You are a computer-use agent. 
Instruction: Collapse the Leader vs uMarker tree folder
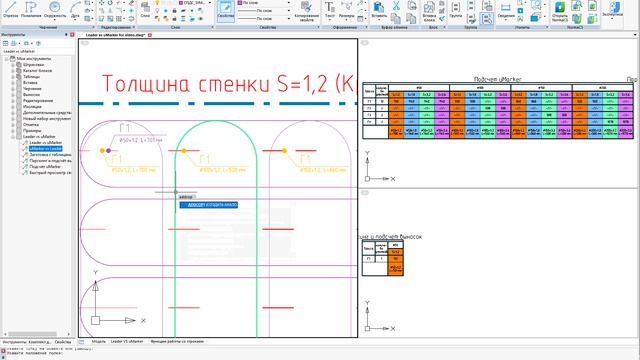13,137
